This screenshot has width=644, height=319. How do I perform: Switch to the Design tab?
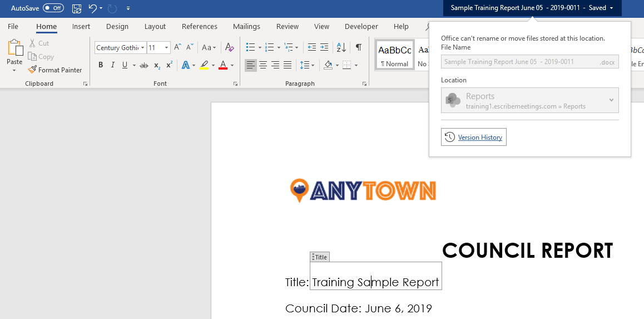[x=117, y=26]
